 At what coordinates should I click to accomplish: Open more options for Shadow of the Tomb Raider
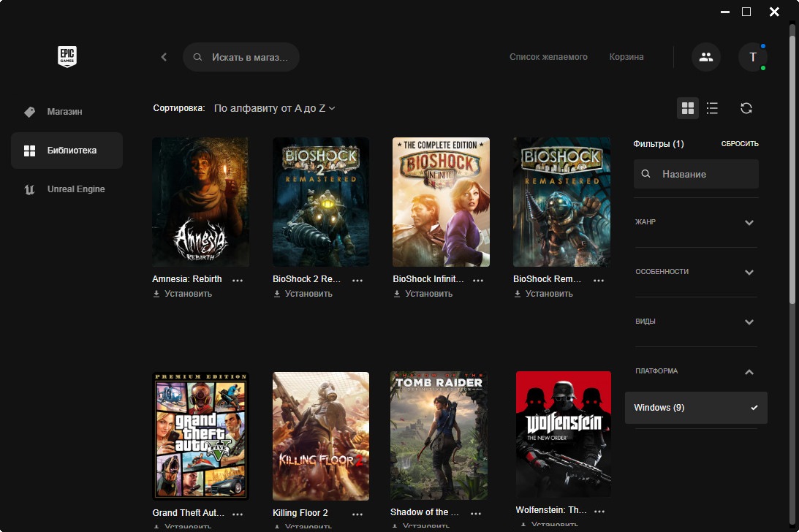475,513
